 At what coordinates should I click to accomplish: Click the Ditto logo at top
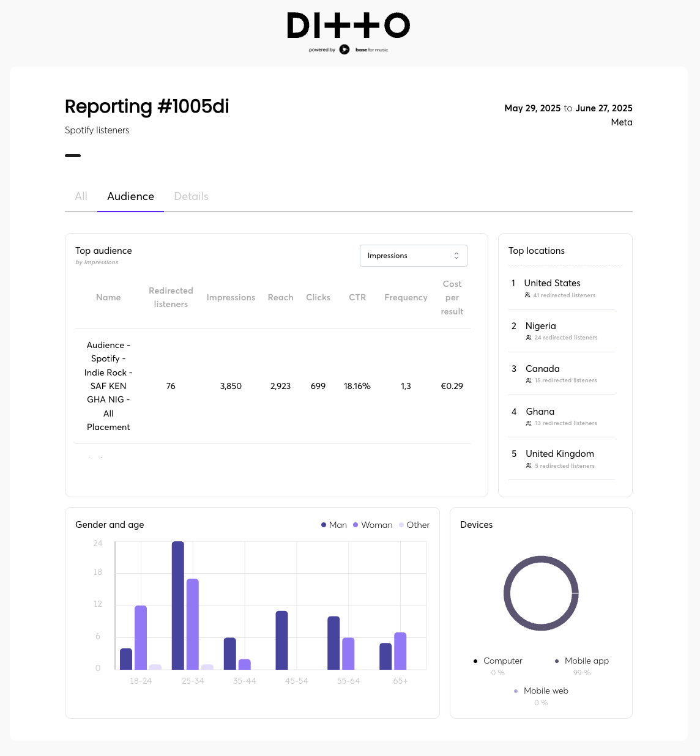(x=348, y=26)
